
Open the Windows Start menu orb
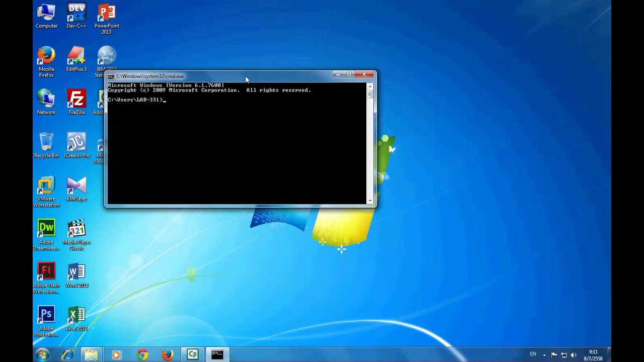[42, 354]
